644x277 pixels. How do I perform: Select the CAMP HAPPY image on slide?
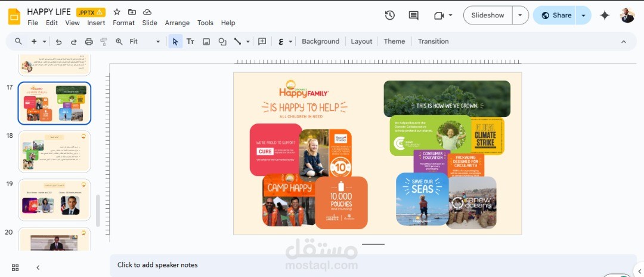coord(289,200)
